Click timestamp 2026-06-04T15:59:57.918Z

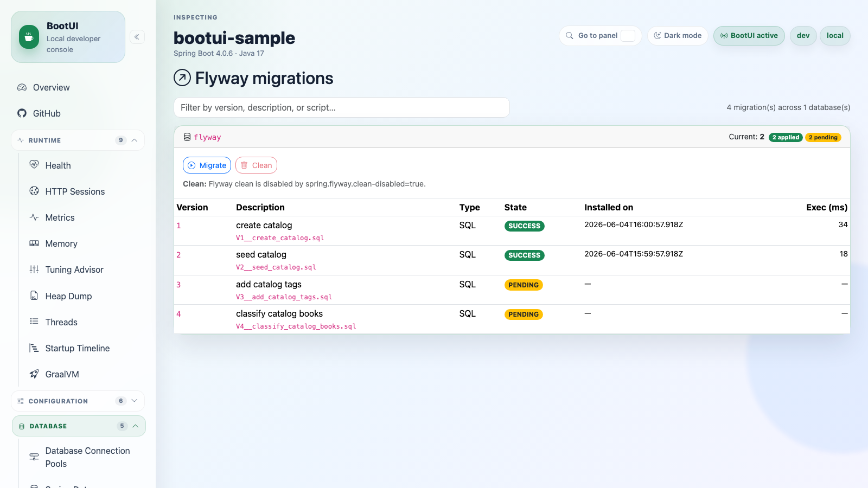634,254
